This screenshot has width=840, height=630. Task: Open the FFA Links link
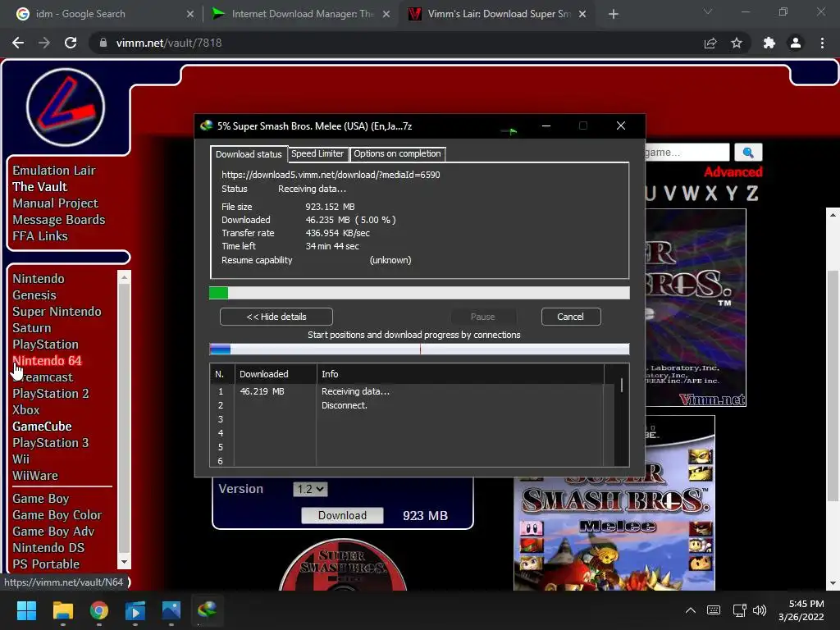[x=40, y=236]
